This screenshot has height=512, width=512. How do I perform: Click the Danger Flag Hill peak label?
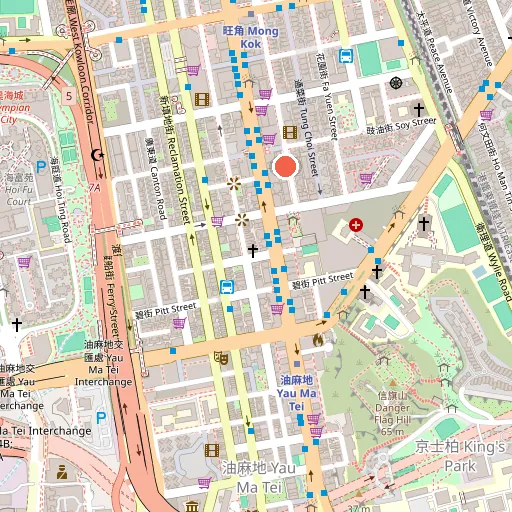pyautogui.click(x=392, y=413)
